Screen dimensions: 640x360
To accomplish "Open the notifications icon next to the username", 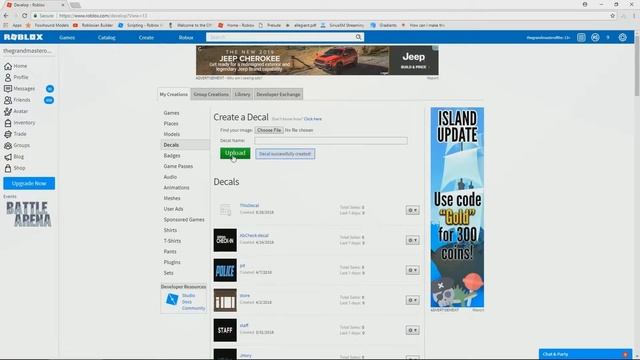I will point(581,38).
